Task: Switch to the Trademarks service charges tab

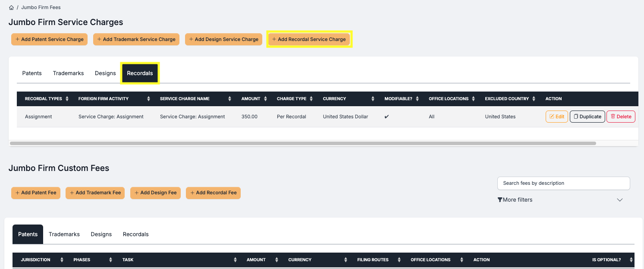Action: click(x=68, y=73)
